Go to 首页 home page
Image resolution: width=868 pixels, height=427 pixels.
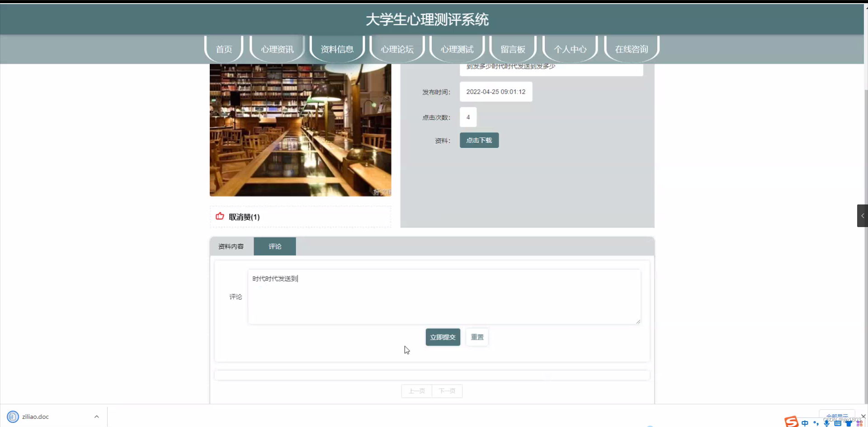(x=224, y=49)
